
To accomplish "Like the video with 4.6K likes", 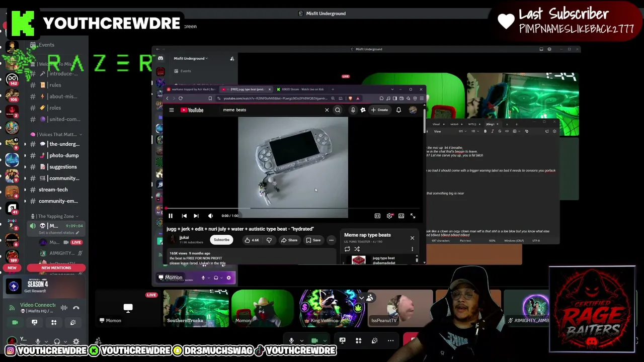I will tap(252, 240).
